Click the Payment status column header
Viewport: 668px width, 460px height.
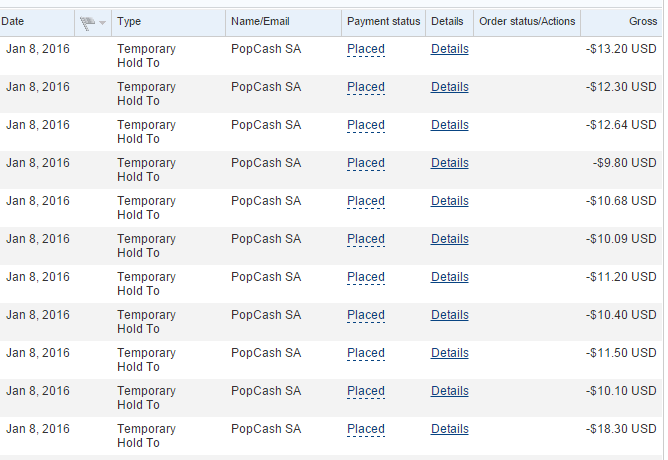[x=383, y=21]
